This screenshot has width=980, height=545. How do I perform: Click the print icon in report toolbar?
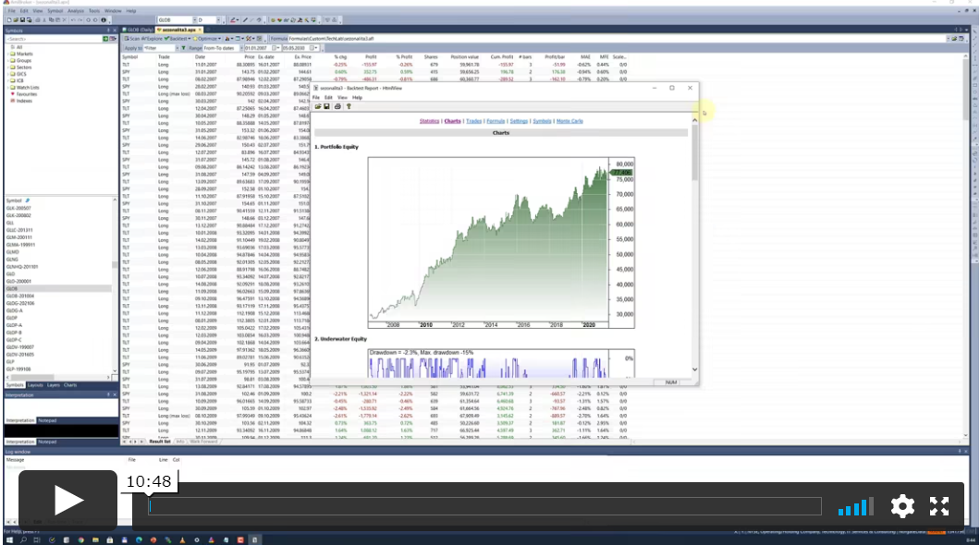tap(337, 107)
